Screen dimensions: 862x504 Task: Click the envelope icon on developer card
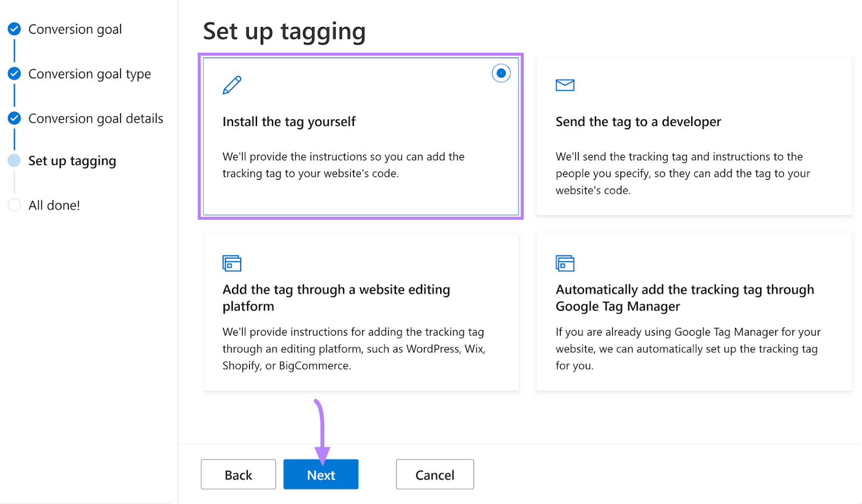click(565, 85)
